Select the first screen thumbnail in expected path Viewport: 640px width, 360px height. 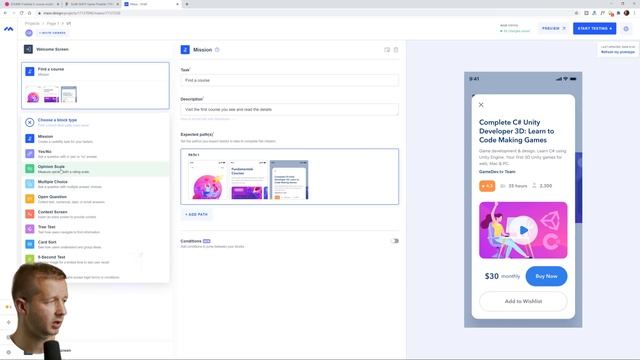click(x=208, y=180)
